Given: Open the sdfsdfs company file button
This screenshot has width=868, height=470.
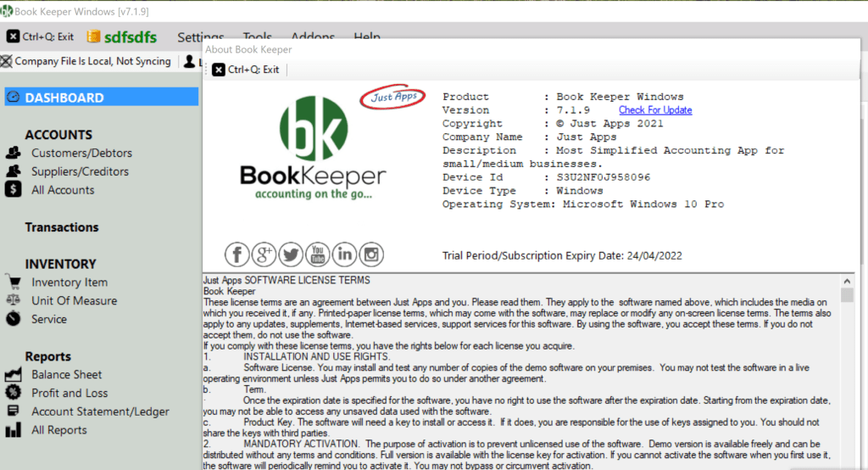Looking at the screenshot, I should 125,37.
